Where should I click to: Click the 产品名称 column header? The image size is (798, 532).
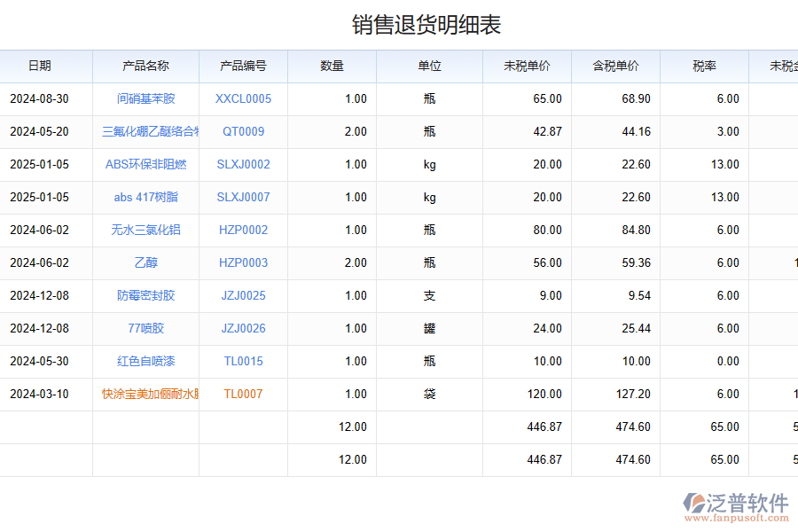(x=146, y=66)
